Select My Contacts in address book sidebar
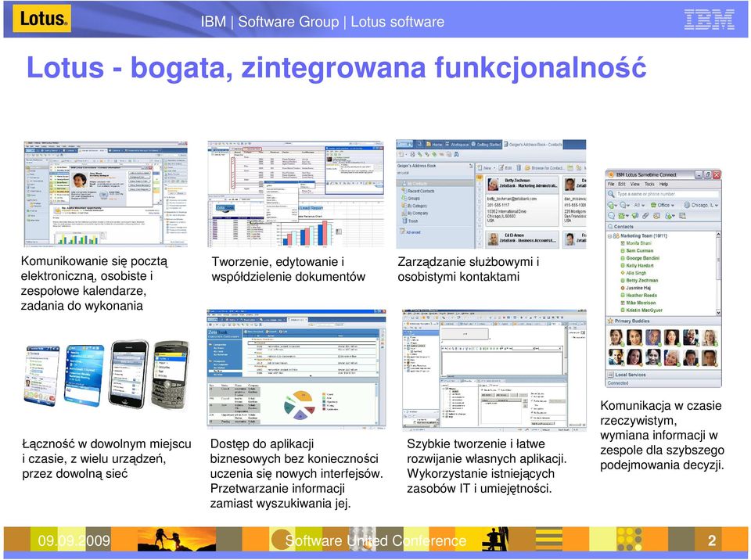Viewport: 751px width, 560px height. click(434, 184)
